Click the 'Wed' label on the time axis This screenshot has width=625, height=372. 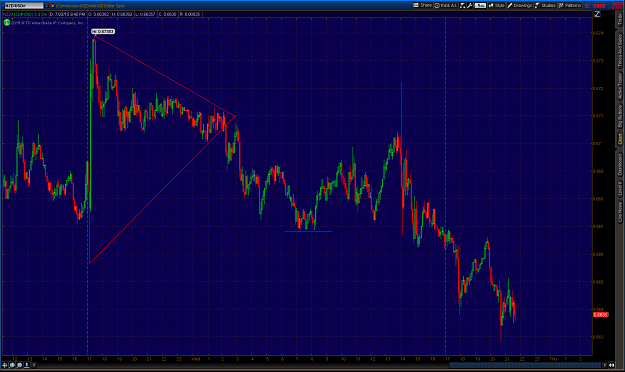click(195, 359)
